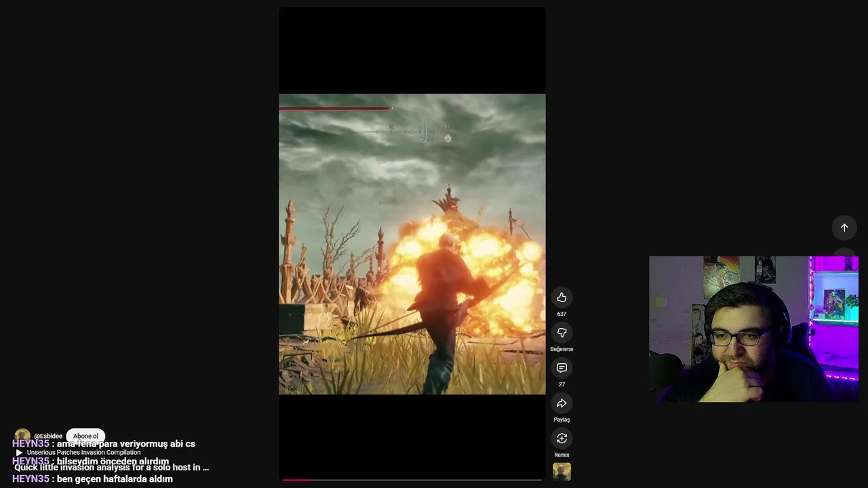Image resolution: width=868 pixels, height=488 pixels.
Task: Share the Short via Paylaş icon
Action: pyautogui.click(x=561, y=403)
